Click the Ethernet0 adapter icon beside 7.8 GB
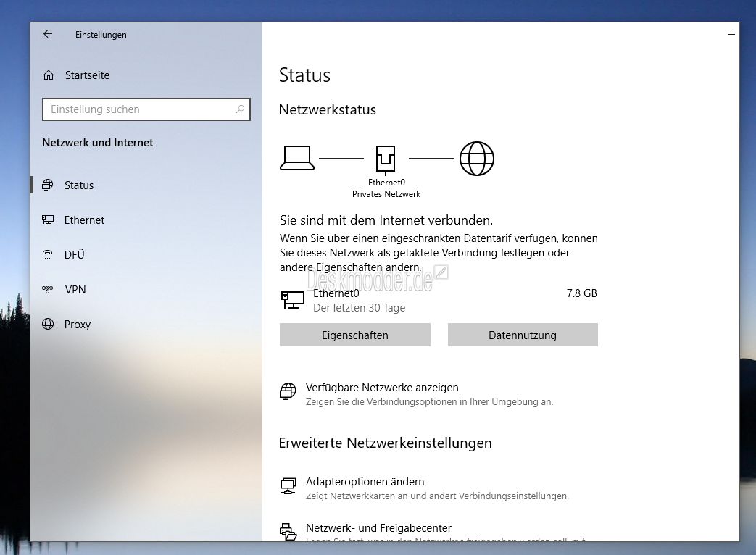The height and width of the screenshot is (555, 756). [293, 300]
